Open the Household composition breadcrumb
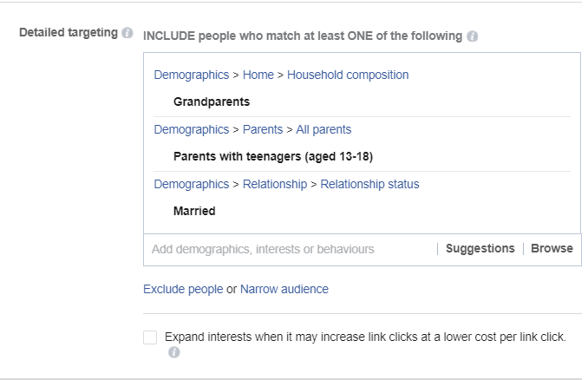This screenshot has width=588, height=380. coord(348,75)
